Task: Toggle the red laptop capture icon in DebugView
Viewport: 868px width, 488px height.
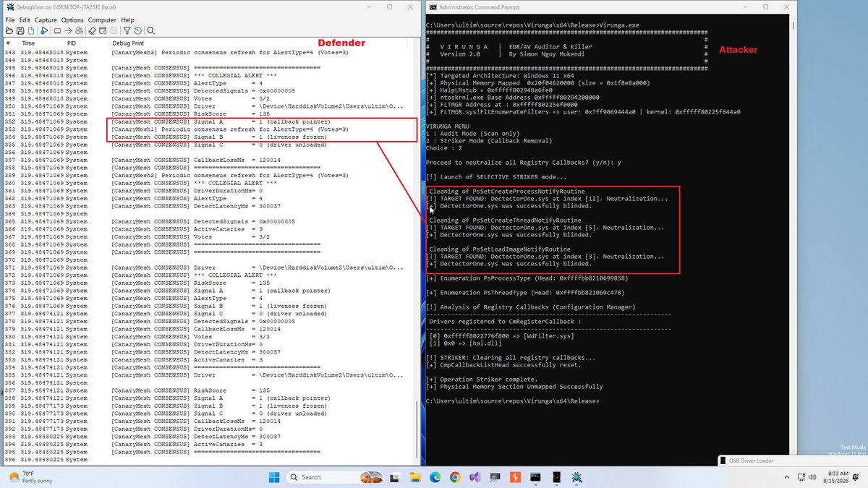Action: coord(58,31)
